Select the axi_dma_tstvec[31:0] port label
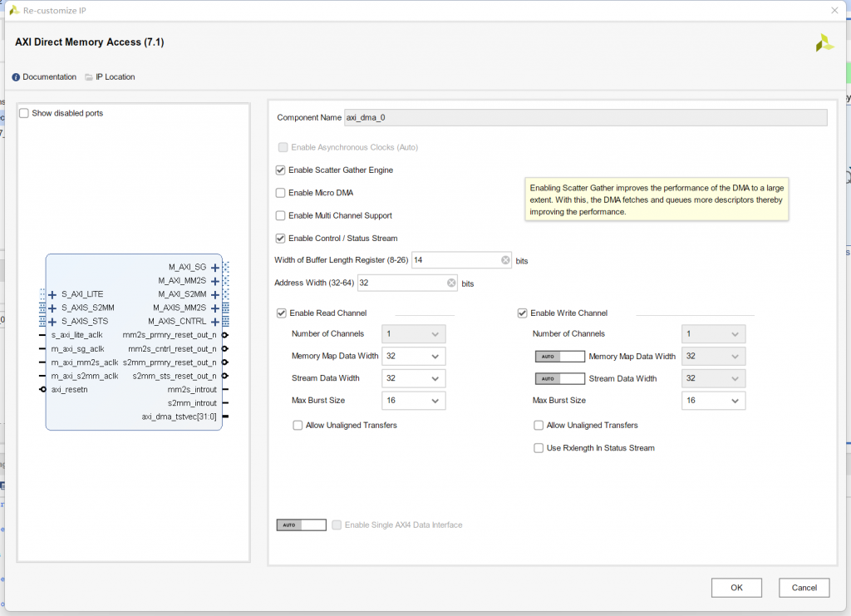851x616 pixels. tap(180, 416)
